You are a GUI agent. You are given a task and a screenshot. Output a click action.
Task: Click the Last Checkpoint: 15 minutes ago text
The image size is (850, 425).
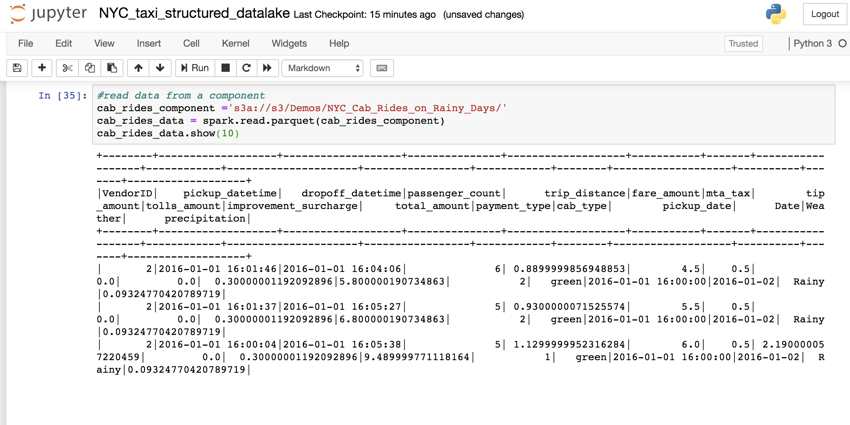pos(364,15)
